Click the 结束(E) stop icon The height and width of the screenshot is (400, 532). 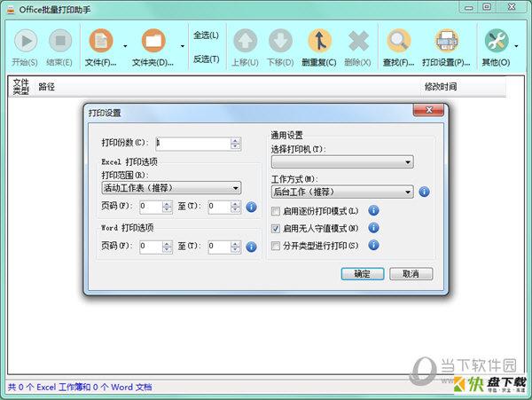click(x=60, y=41)
